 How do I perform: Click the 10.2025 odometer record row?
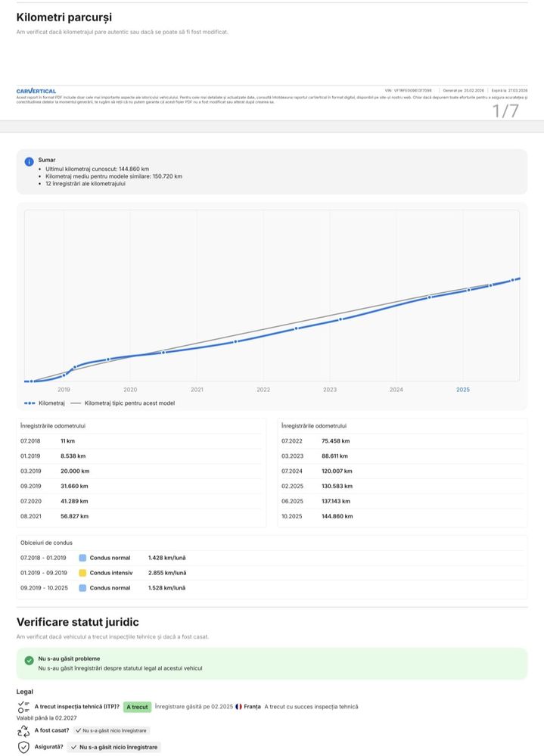(402, 516)
